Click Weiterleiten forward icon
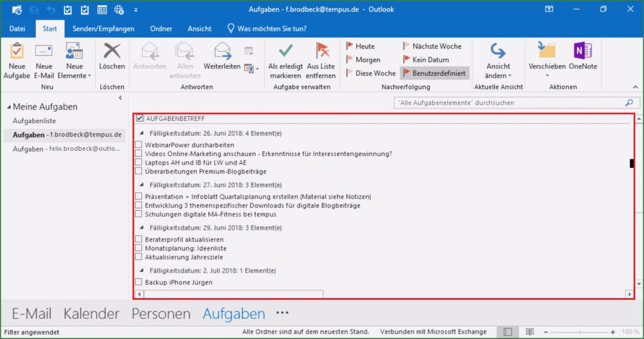The height and width of the screenshot is (339, 644). pyautogui.click(x=222, y=52)
